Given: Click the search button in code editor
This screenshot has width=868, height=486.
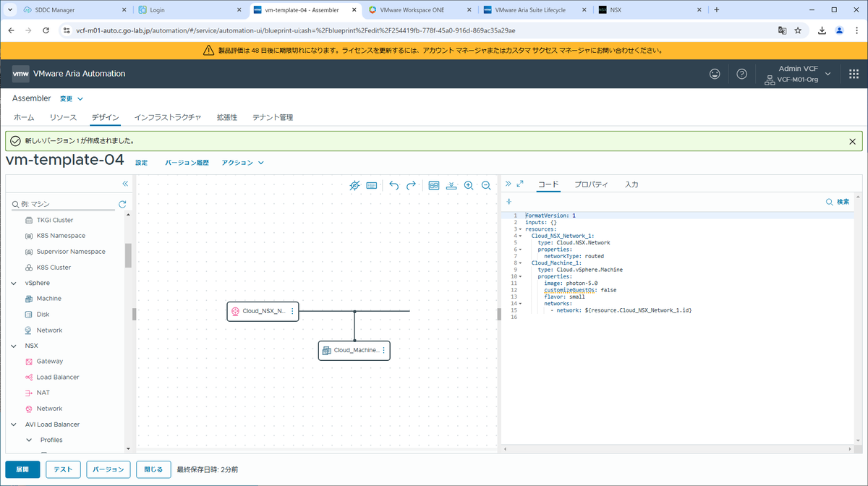Looking at the screenshot, I should [x=838, y=202].
